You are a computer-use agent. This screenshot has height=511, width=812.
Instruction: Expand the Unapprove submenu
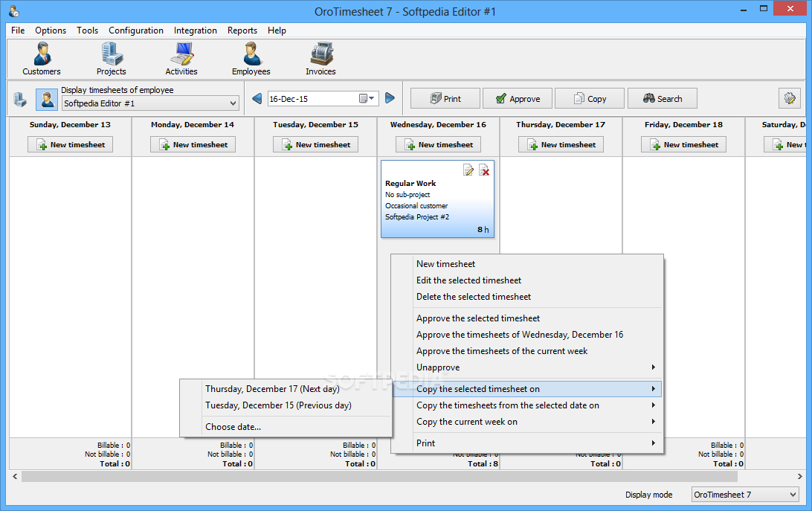coord(527,367)
